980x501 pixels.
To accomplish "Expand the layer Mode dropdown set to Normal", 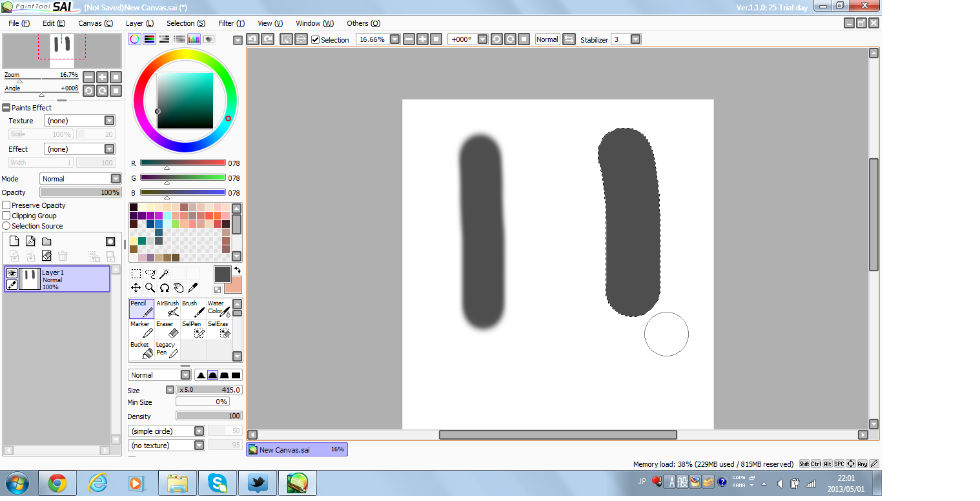I will pos(81,179).
